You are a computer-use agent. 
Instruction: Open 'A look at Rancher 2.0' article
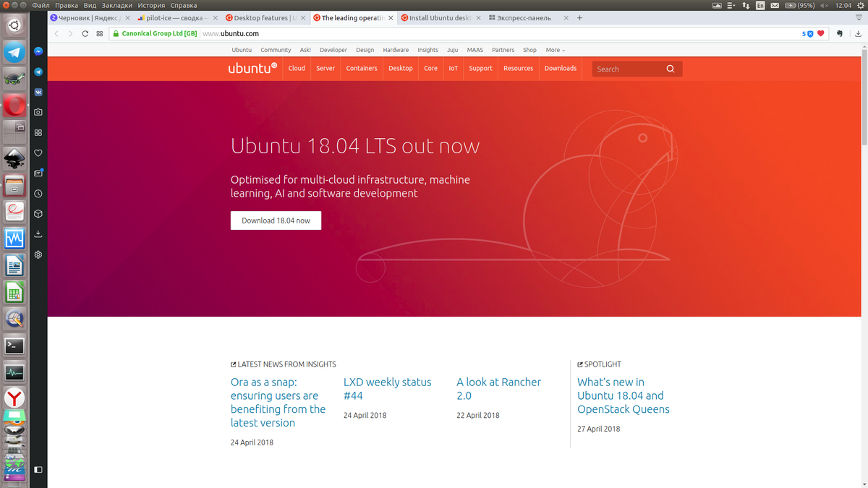[x=498, y=388]
